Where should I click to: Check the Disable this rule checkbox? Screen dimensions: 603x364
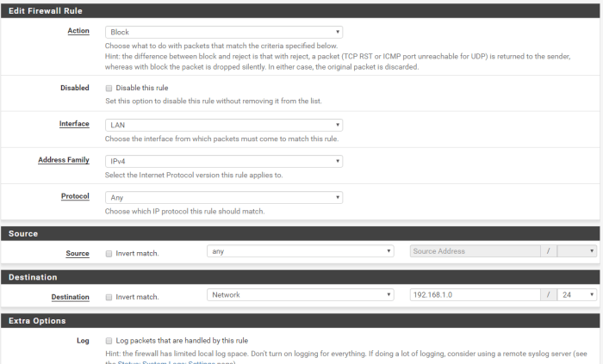click(x=109, y=88)
